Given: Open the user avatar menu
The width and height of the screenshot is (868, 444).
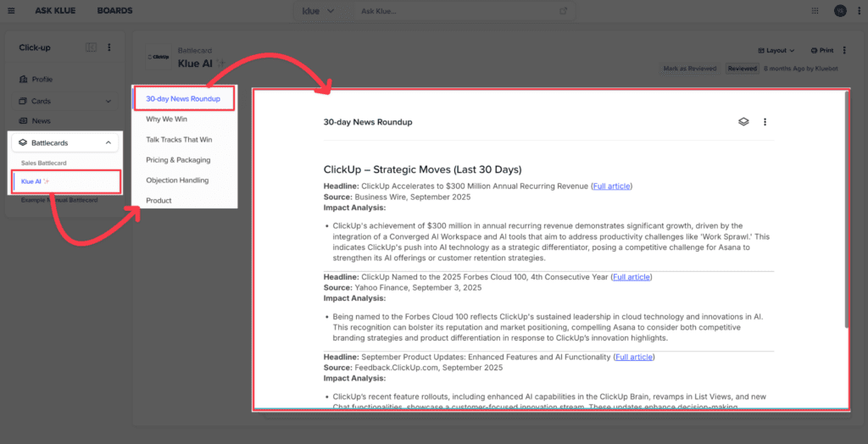Looking at the screenshot, I should [x=840, y=10].
